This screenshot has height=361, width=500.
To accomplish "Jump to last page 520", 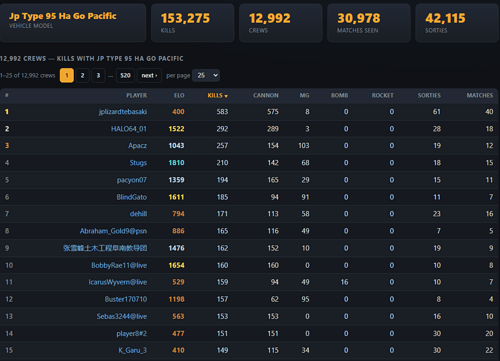I will click(125, 75).
